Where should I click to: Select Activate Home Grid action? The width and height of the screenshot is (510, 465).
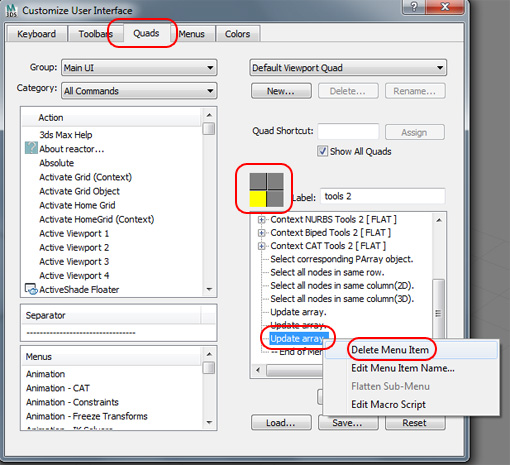pyautogui.click(x=77, y=205)
